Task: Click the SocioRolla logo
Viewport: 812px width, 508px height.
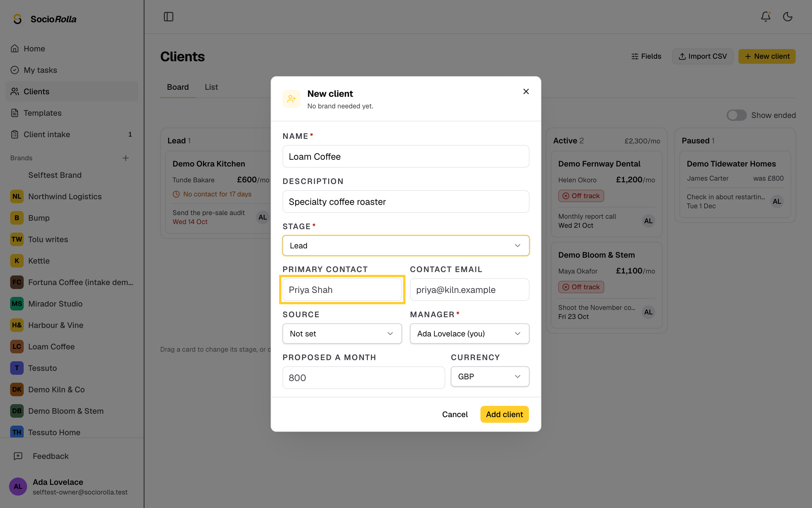Action: (45, 19)
